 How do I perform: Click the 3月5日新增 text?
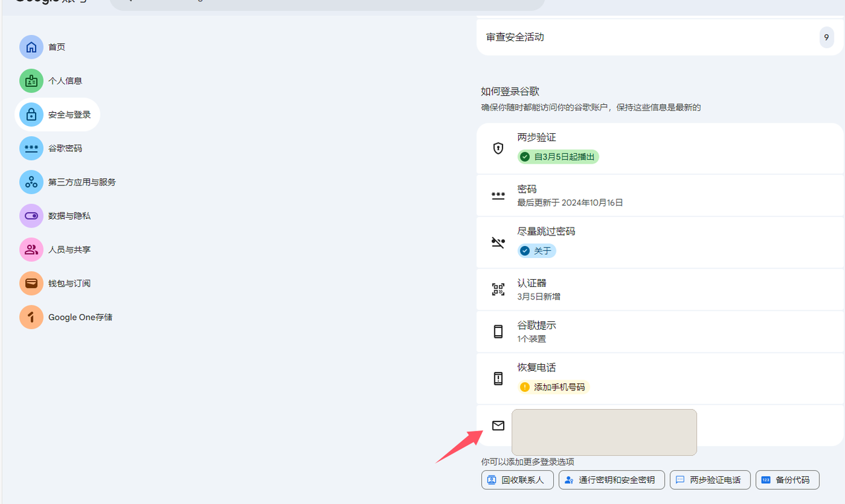tap(539, 297)
